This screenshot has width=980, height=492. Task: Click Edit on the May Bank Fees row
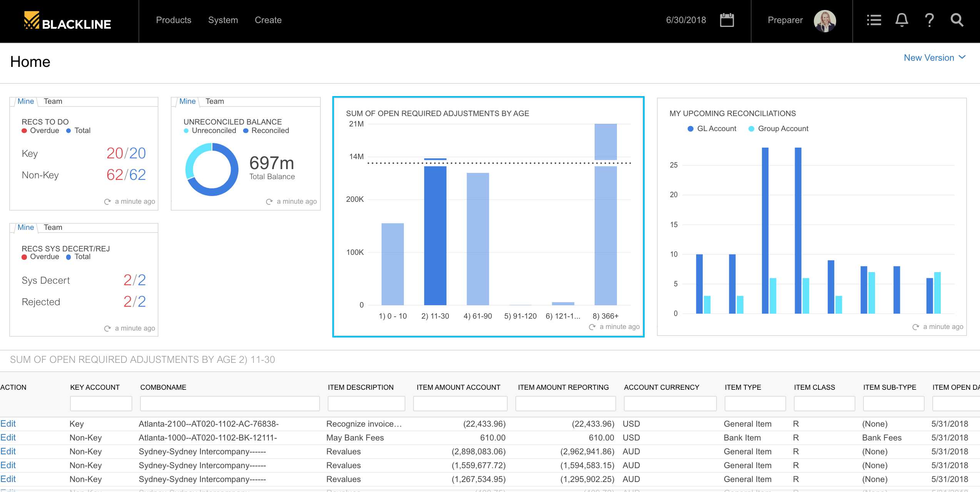tap(8, 437)
